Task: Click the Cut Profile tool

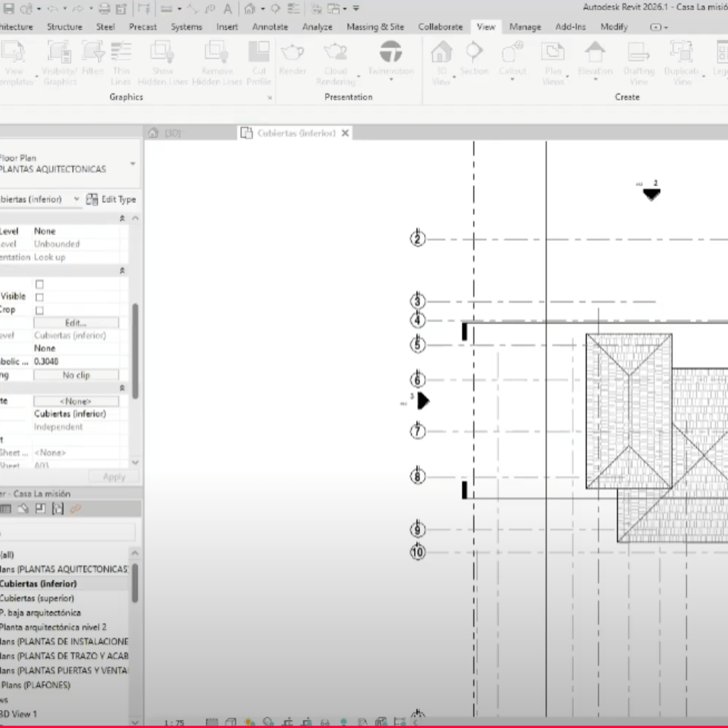Action: tap(259, 53)
